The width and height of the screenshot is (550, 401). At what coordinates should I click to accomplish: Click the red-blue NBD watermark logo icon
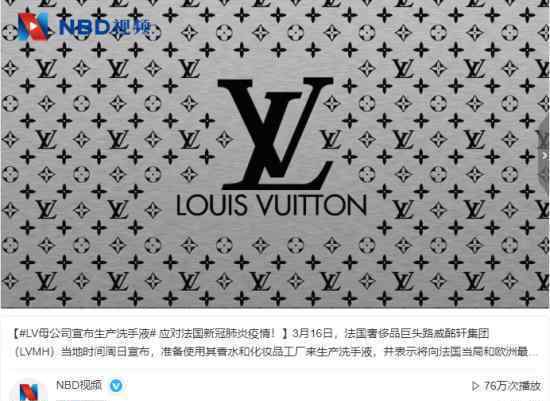click(x=33, y=26)
